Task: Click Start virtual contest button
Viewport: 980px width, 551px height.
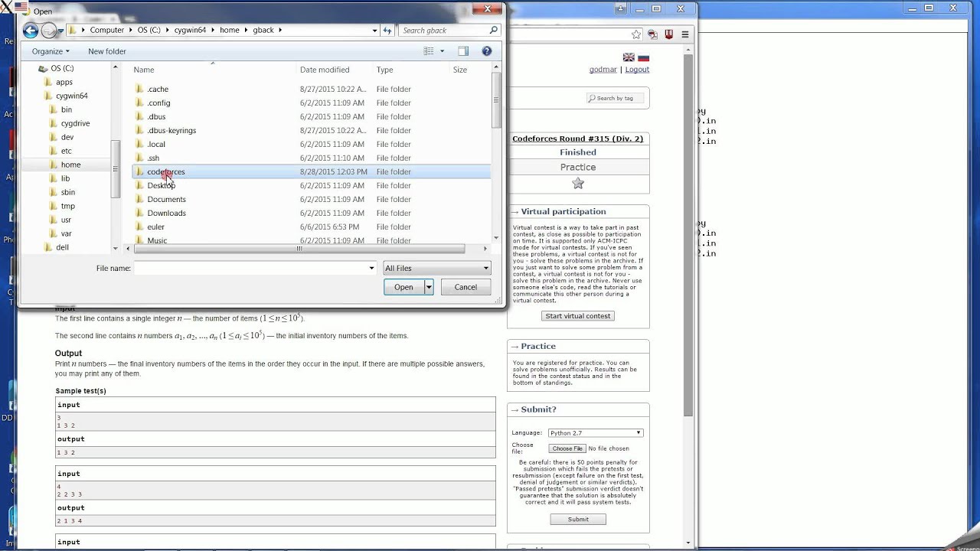Action: [578, 315]
